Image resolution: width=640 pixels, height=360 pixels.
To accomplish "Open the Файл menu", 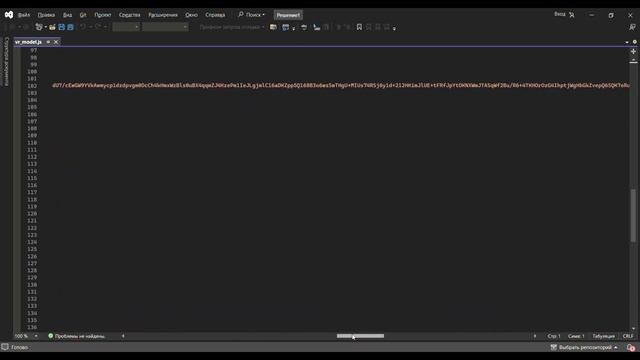I will [x=24, y=15].
